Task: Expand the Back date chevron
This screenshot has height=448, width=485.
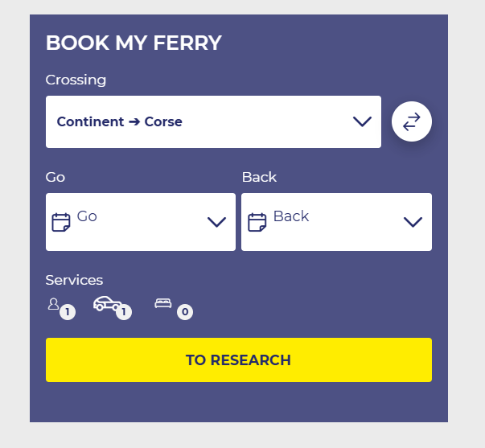Action: click(413, 222)
